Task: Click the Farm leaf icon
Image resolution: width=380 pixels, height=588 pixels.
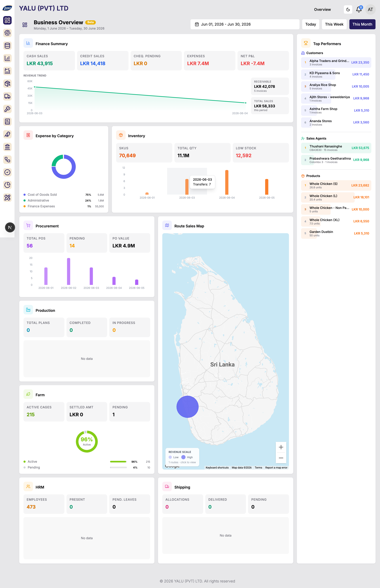Action: point(28,394)
